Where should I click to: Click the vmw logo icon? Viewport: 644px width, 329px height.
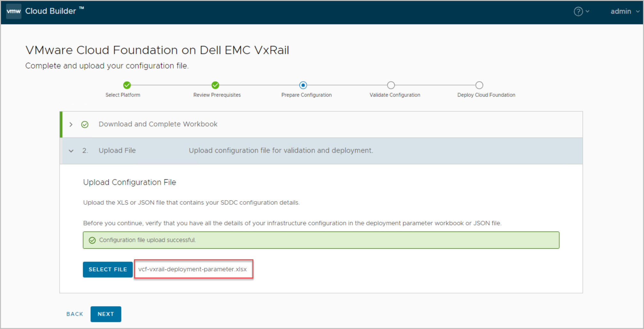tap(14, 11)
